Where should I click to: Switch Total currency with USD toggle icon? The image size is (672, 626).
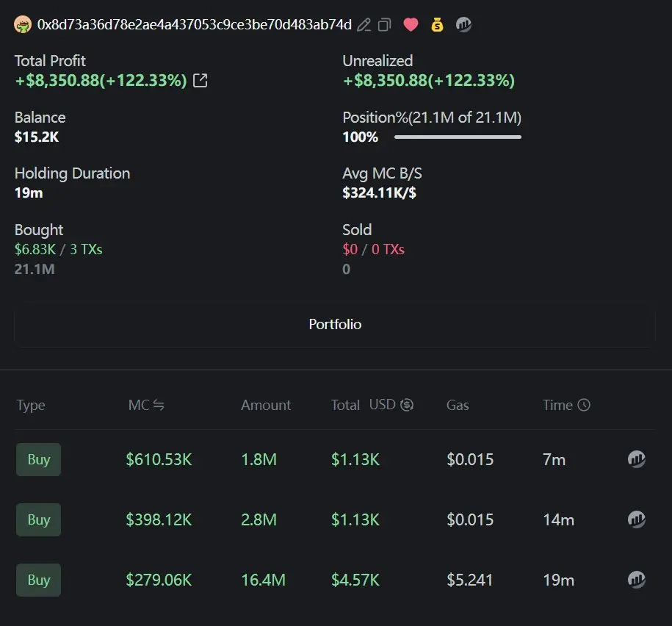coord(407,405)
